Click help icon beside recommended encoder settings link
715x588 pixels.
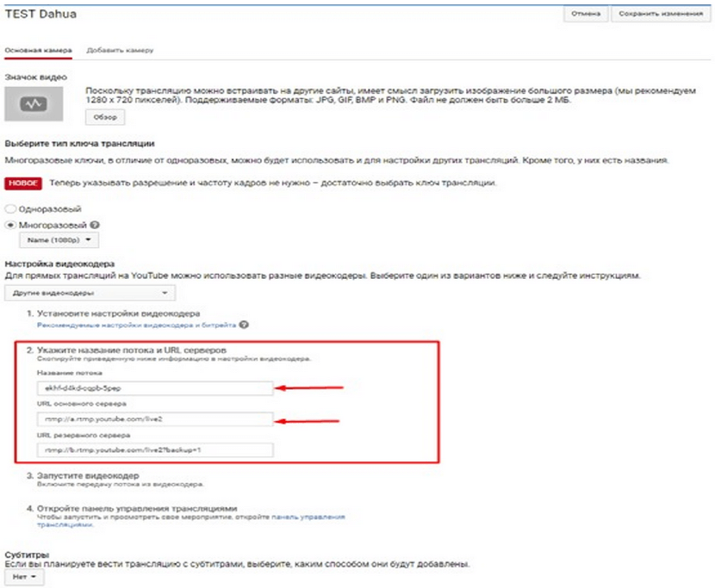click(x=244, y=325)
